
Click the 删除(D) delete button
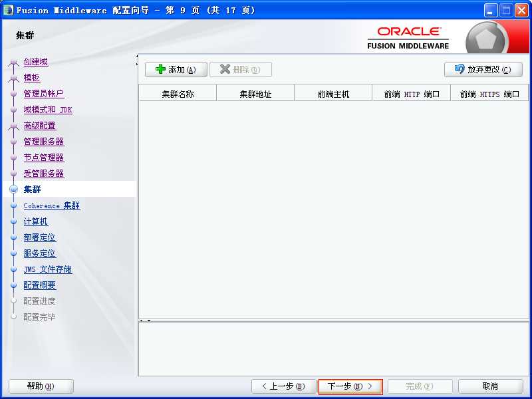241,70
